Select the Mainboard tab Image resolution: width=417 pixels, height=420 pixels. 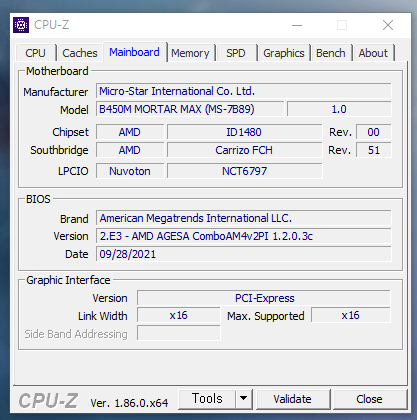point(134,52)
